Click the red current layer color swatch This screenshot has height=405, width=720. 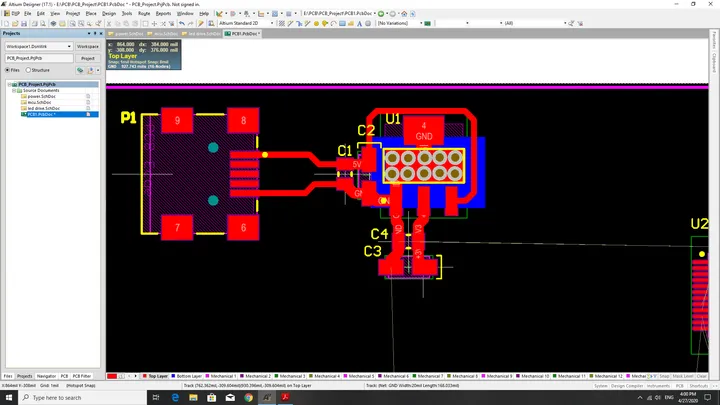click(112, 376)
